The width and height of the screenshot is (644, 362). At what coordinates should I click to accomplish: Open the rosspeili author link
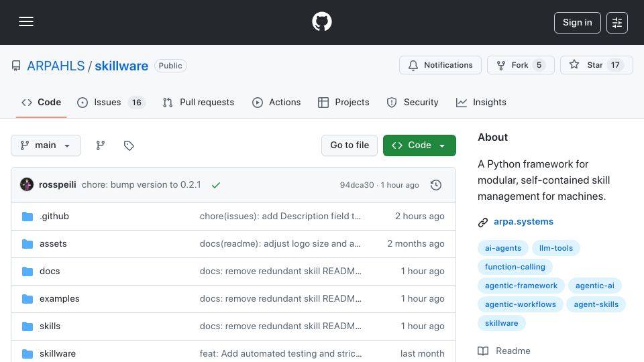[58, 185]
